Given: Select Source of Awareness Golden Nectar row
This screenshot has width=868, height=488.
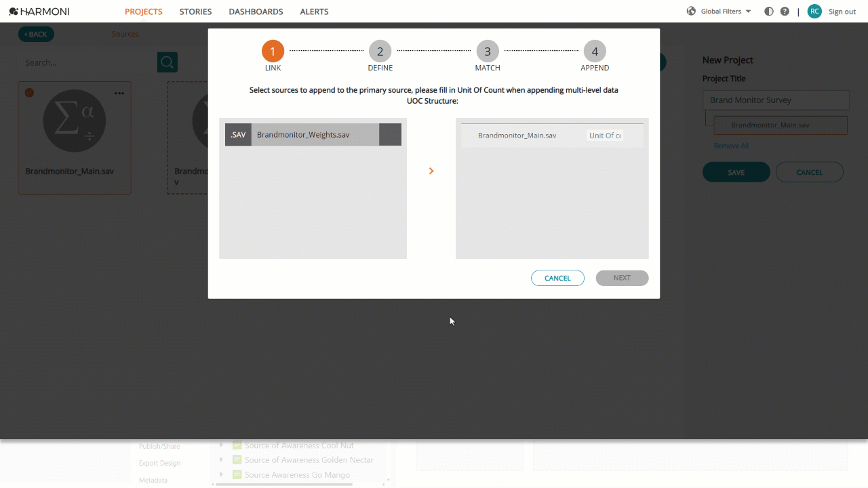Looking at the screenshot, I should (x=309, y=460).
